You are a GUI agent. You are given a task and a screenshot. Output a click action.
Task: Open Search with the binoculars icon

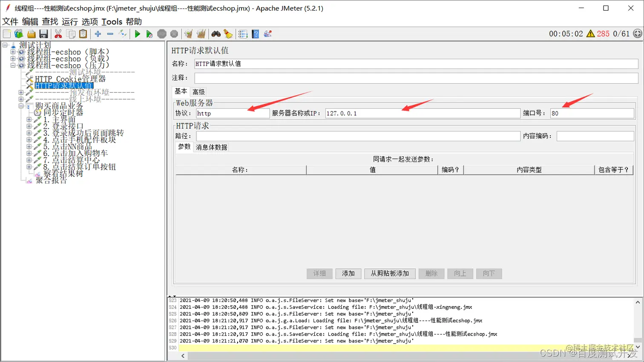click(216, 34)
